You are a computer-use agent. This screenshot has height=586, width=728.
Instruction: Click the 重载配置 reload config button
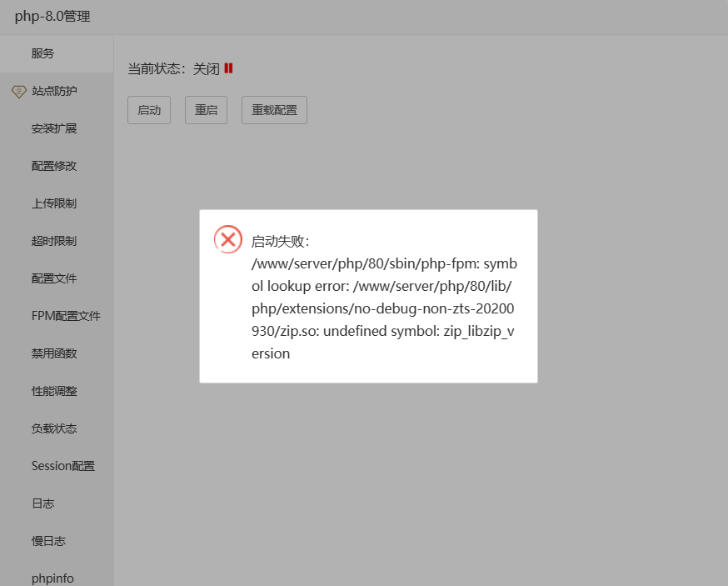pyautogui.click(x=274, y=110)
